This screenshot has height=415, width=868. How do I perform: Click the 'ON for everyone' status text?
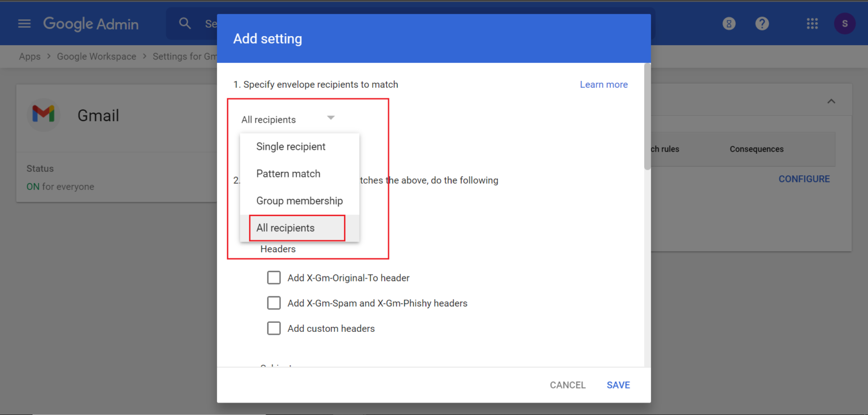tap(60, 187)
